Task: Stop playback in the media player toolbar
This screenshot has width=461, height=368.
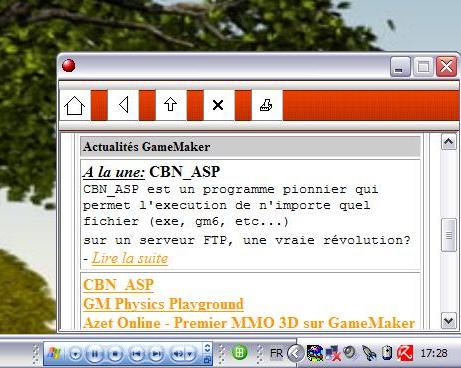Action: [x=115, y=354]
